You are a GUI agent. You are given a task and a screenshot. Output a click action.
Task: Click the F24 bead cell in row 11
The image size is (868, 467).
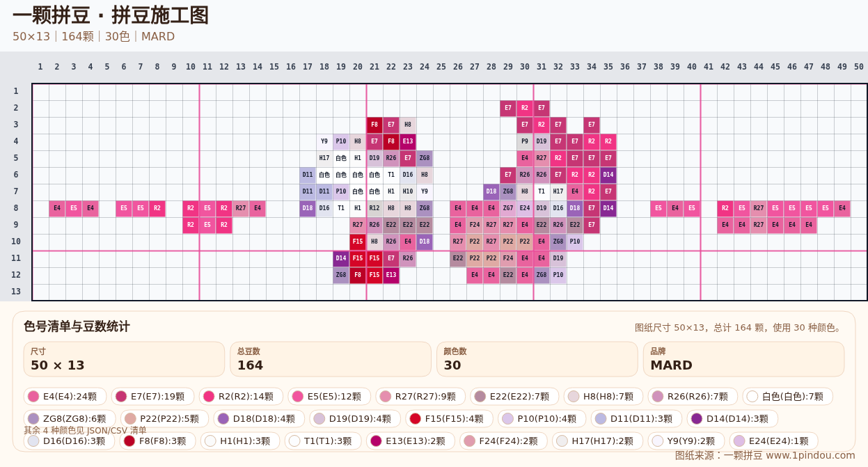(508, 259)
